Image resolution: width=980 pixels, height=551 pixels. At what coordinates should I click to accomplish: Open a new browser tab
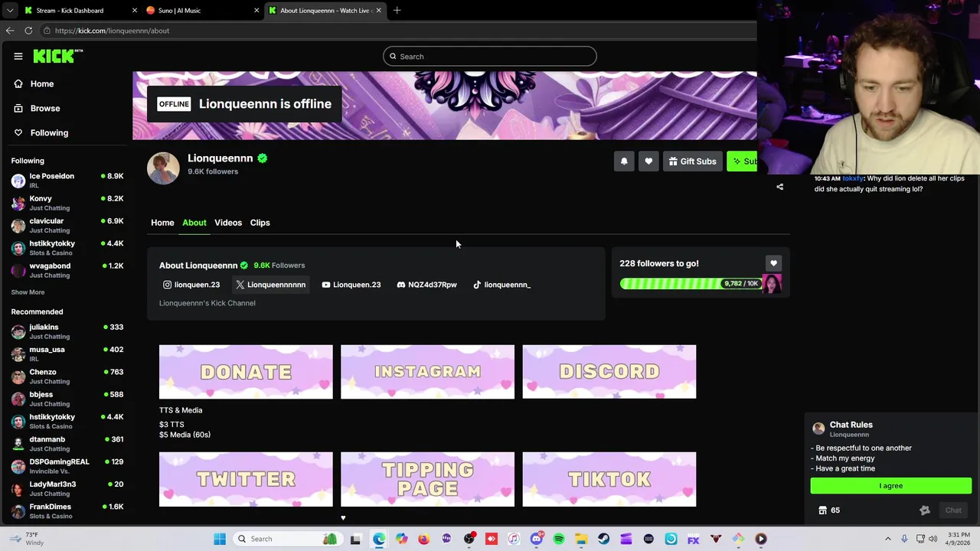point(397,11)
